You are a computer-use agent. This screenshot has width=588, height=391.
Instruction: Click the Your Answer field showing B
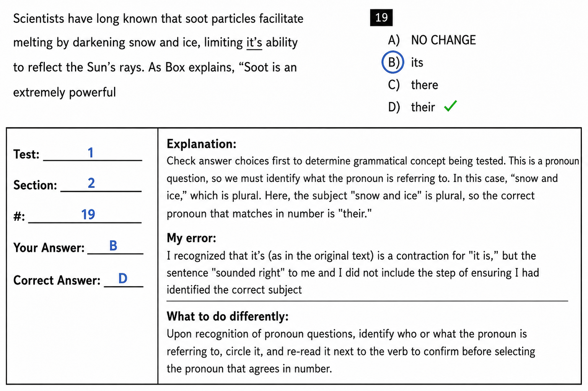pyautogui.click(x=115, y=247)
